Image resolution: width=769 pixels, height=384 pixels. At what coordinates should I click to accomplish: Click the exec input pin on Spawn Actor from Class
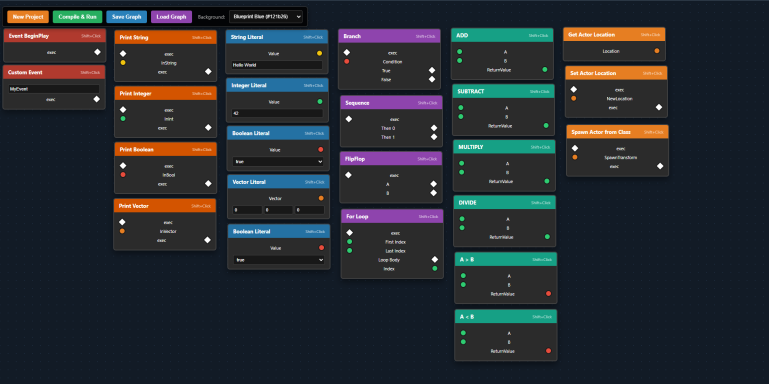tap(575, 148)
